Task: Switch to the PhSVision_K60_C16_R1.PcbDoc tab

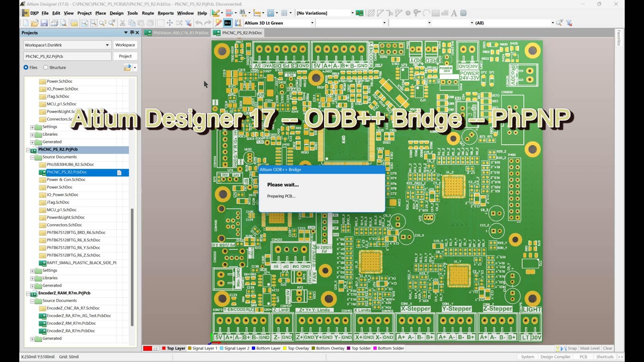Action: point(177,33)
